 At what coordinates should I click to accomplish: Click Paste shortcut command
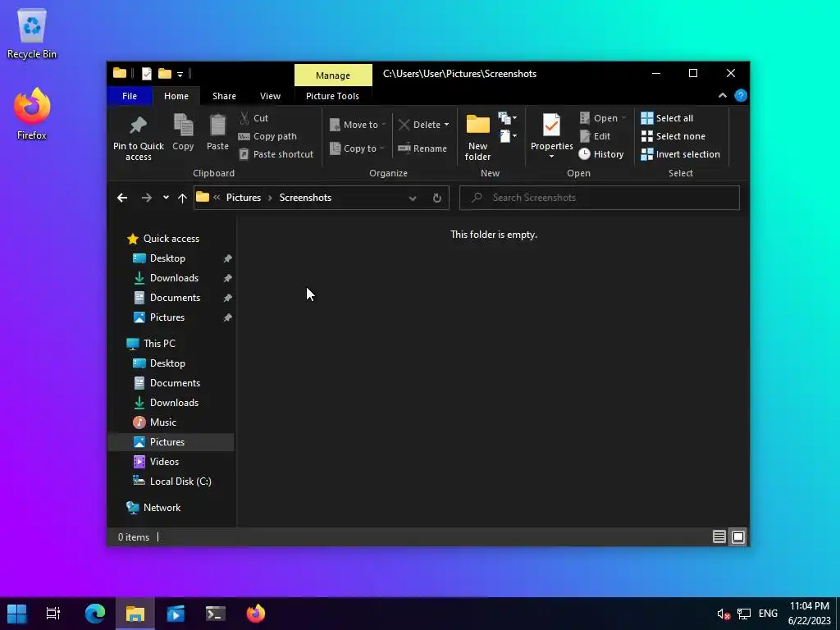tap(276, 154)
